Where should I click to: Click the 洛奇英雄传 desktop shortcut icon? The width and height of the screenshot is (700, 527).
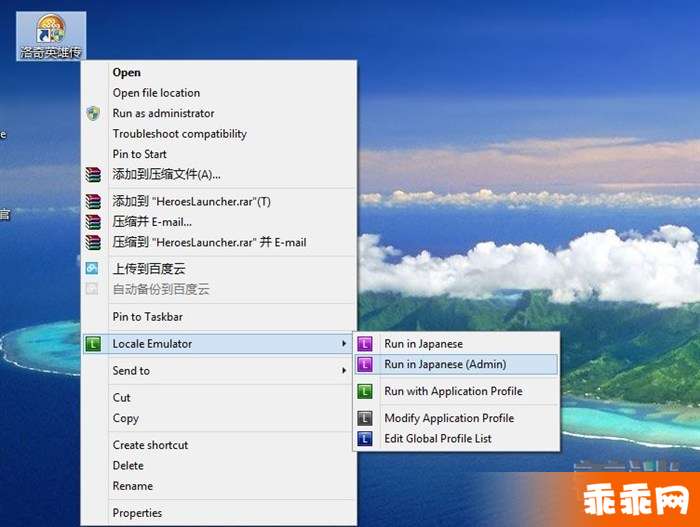pos(50,30)
